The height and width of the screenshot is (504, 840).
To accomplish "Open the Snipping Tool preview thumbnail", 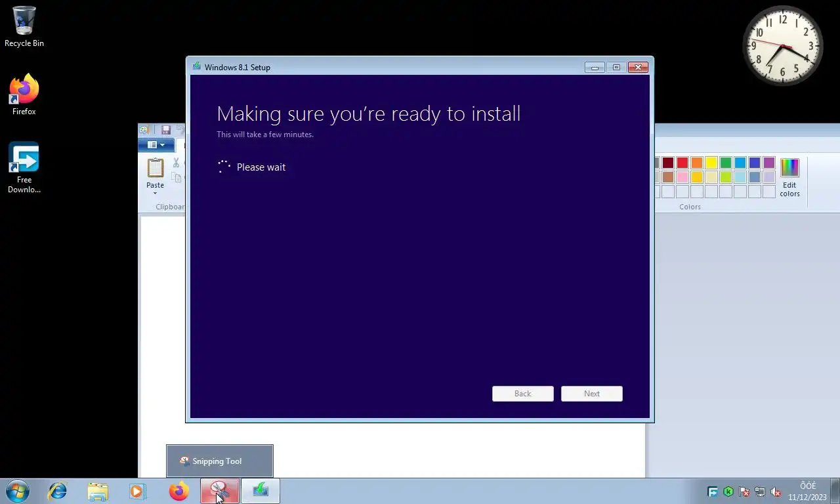I will (220, 461).
